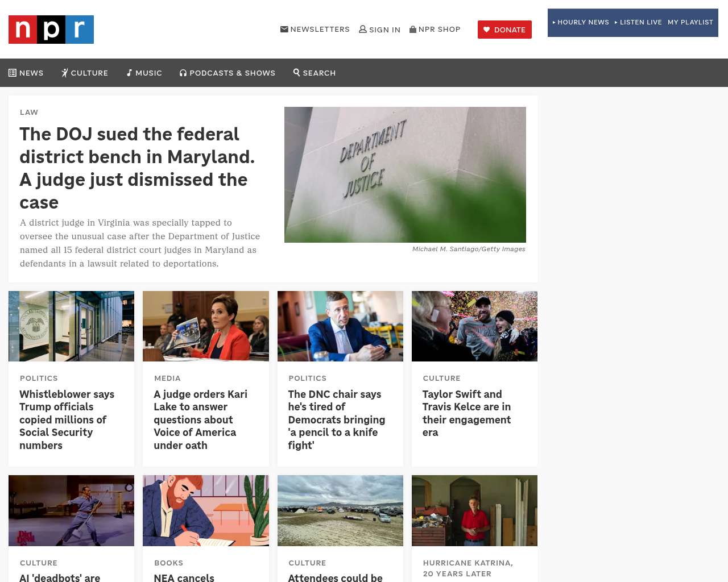
Task: Open Sign In link
Action: [x=380, y=30]
